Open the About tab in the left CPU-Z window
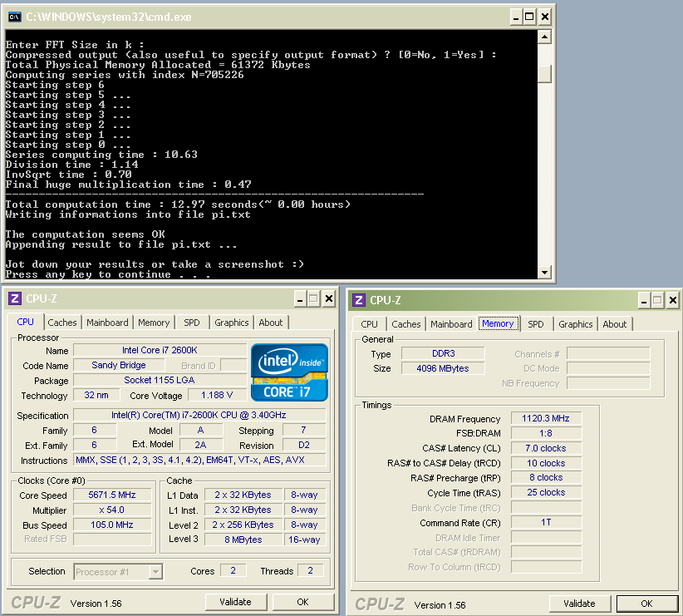This screenshot has height=616, width=683. [x=271, y=323]
